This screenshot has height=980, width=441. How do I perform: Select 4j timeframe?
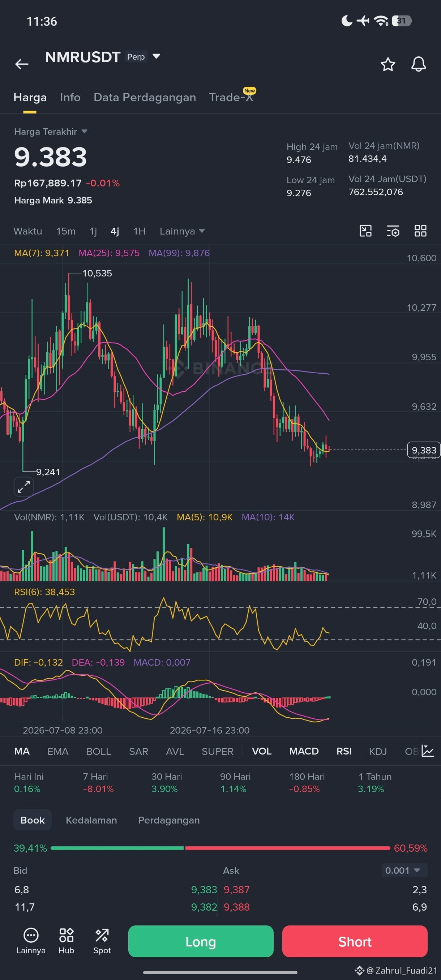pos(115,231)
